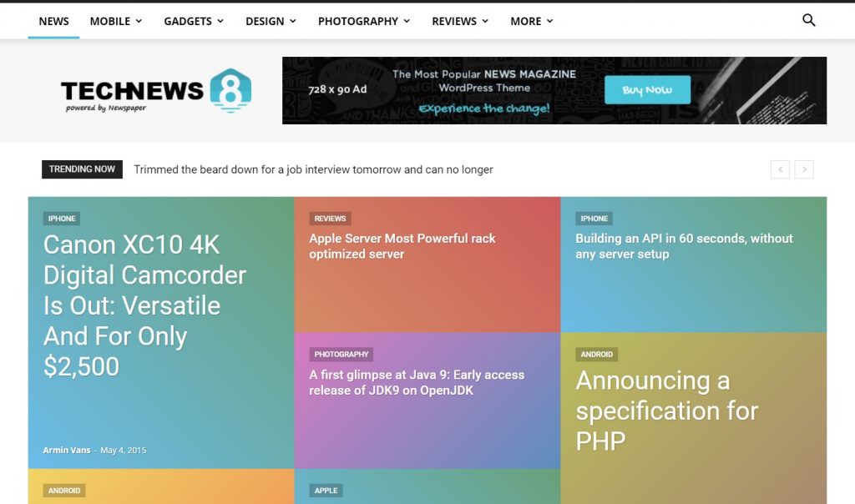
Task: Click the Reviews category tag on article
Action: point(330,219)
